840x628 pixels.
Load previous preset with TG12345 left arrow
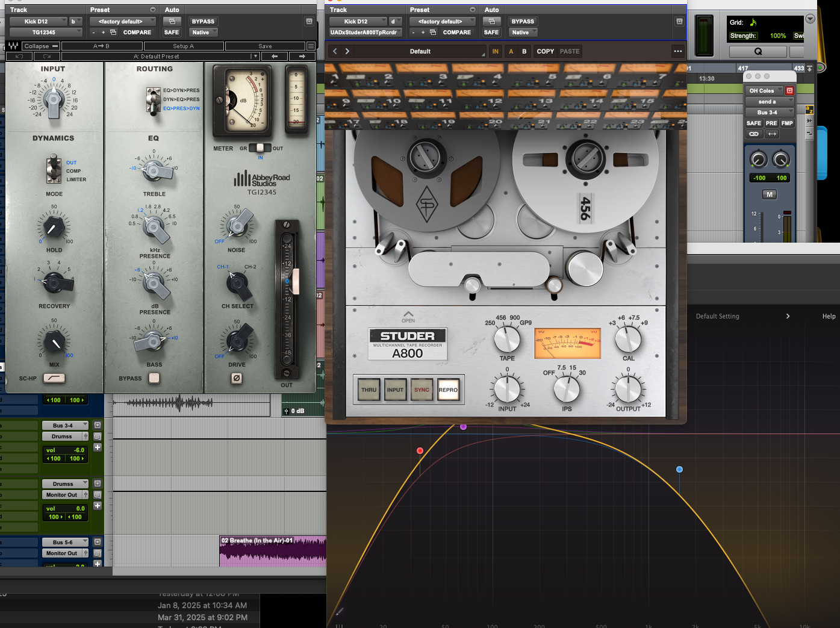(x=275, y=56)
